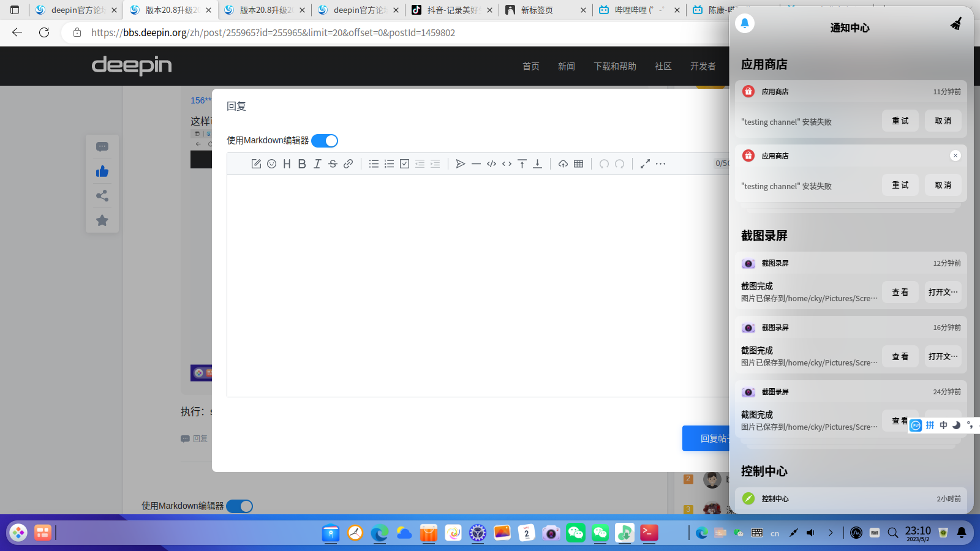This screenshot has width=980, height=551.
Task: Expand the hidden tray icons arrow
Action: [831, 533]
